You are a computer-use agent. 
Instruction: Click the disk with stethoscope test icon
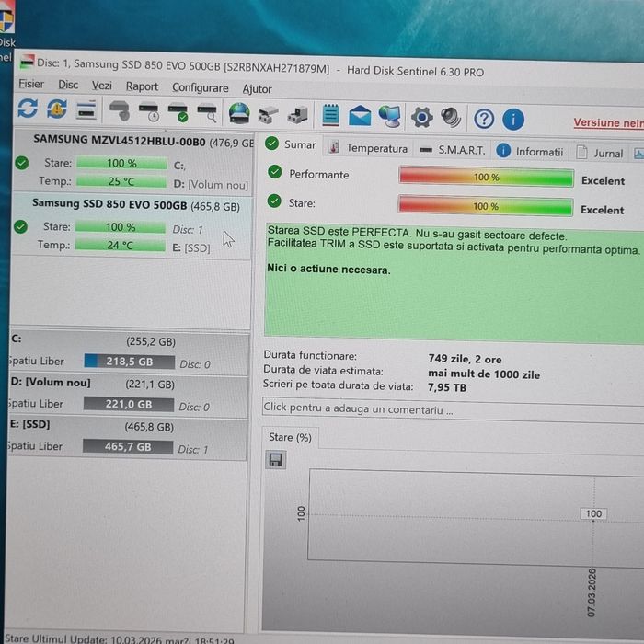coord(120,111)
